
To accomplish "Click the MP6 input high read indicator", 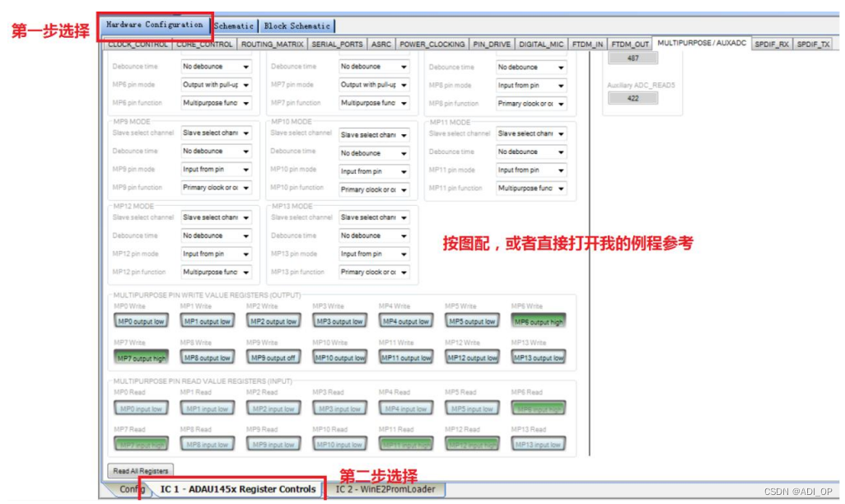I will (x=539, y=408).
